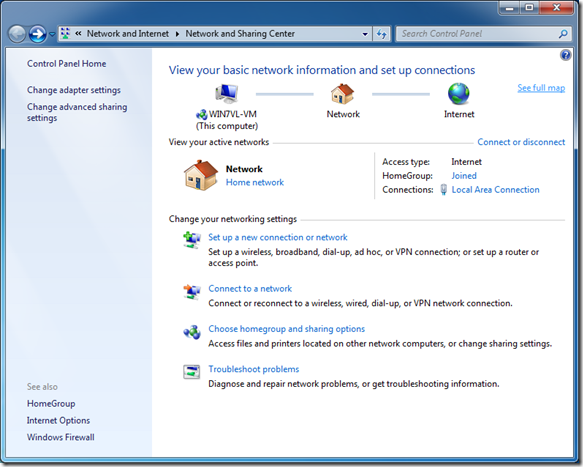The width and height of the screenshot is (583, 467).
Task: Open Change advanced sharing settings
Action: coord(77,112)
